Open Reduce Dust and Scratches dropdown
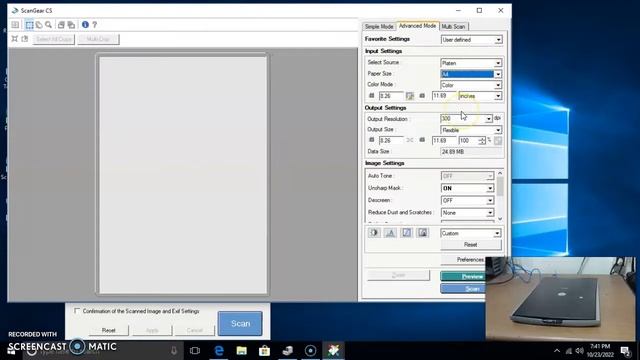640x360 pixels. 467,213
